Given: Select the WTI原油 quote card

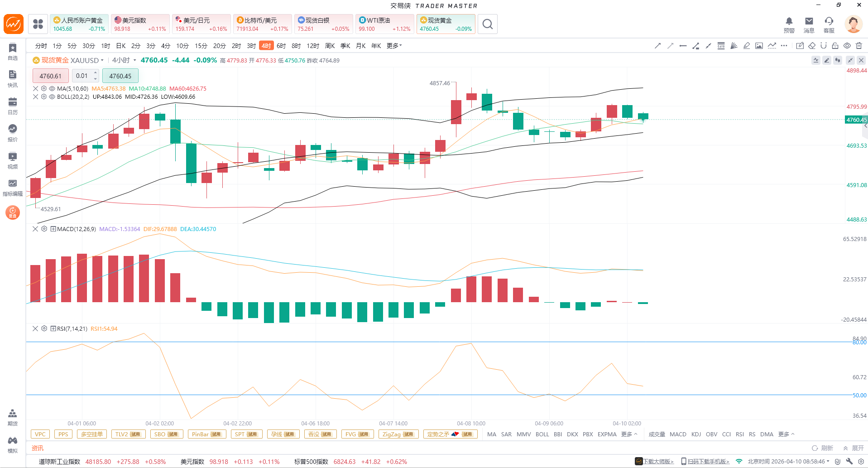Looking at the screenshot, I should [385, 24].
